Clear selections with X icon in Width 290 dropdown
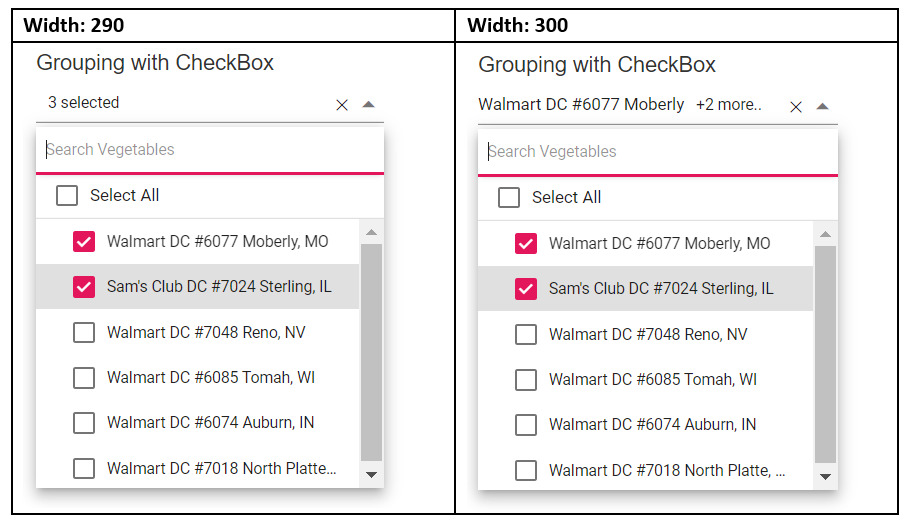The width and height of the screenshot is (912, 522). point(342,104)
